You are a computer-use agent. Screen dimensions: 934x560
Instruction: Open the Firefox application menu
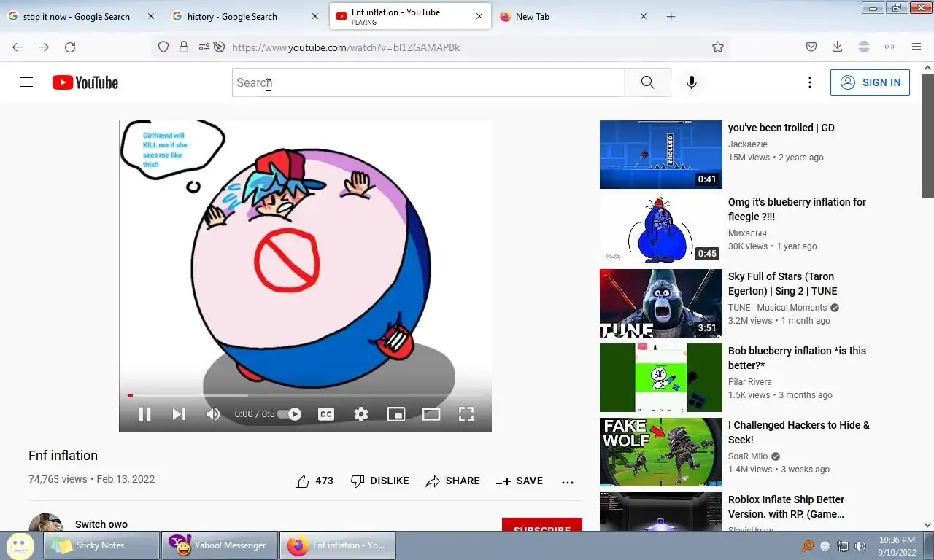[x=916, y=47]
